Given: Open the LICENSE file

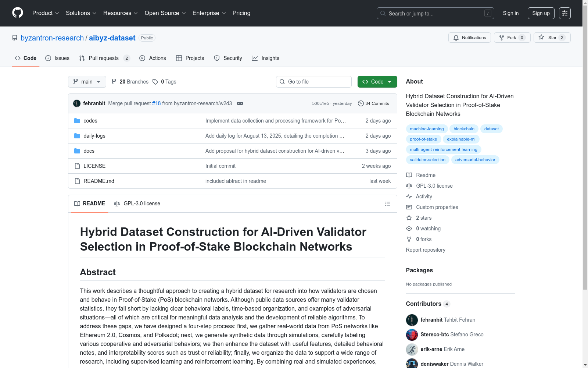Looking at the screenshot, I should point(94,166).
